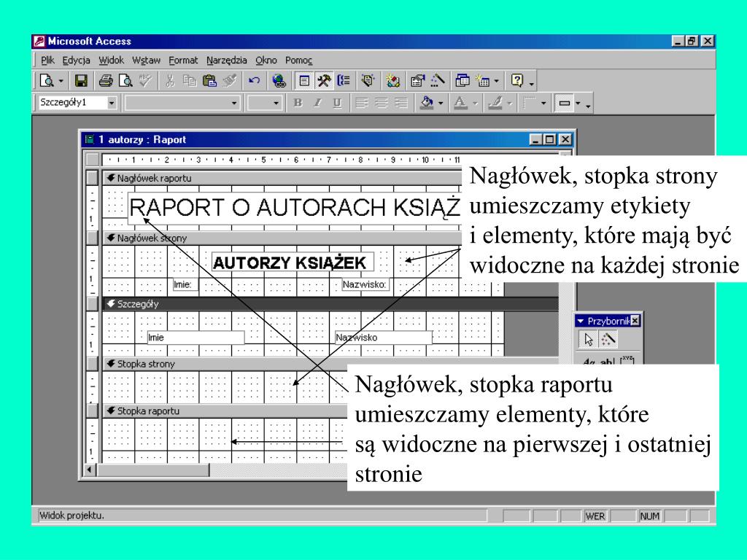The image size is (747, 560).
Task: Open the Font size combo box dropdown
Action: [276, 103]
